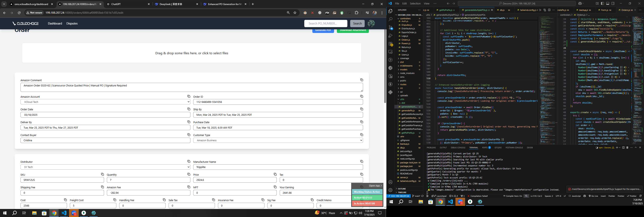The width and height of the screenshot is (644, 217).
Task: Open a new Chrome tab
Action: pyautogui.click(x=253, y=4)
